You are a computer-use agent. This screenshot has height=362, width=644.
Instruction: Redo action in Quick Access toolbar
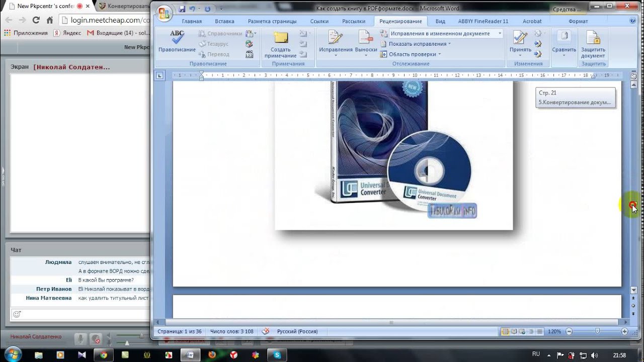coord(207,9)
